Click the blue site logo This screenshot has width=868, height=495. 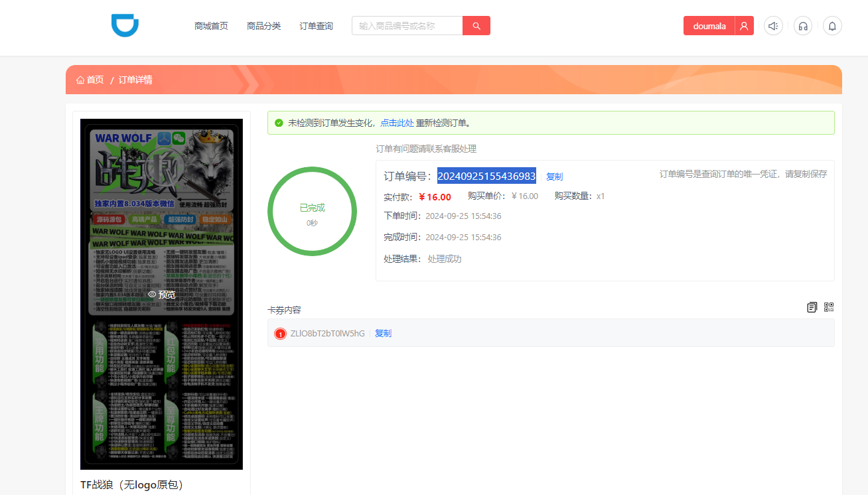(125, 26)
